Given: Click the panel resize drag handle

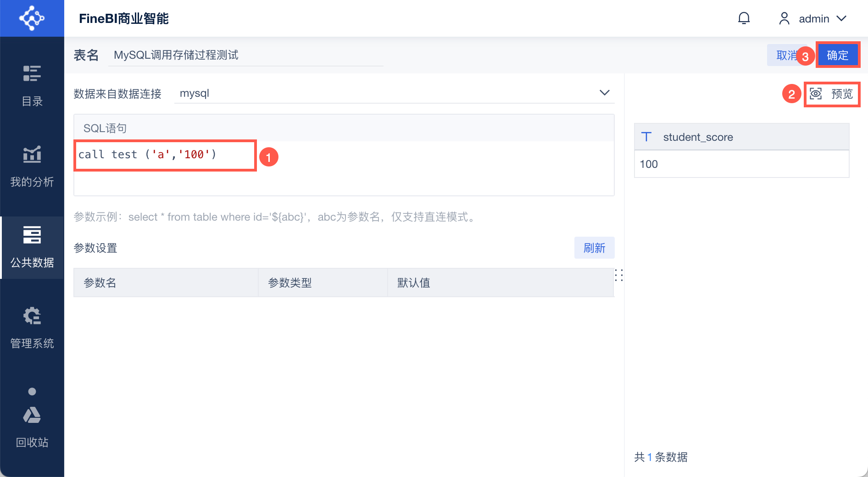Looking at the screenshot, I should pyautogui.click(x=619, y=275).
